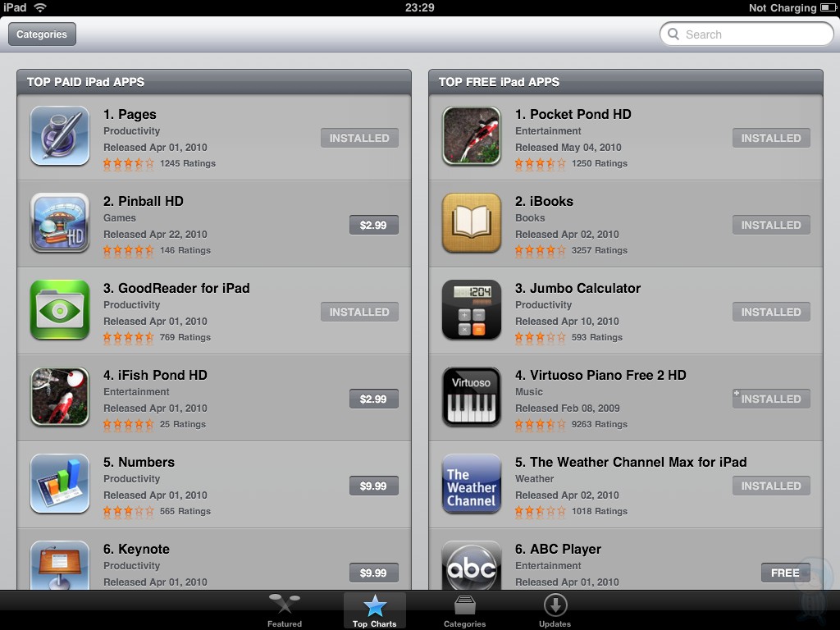This screenshot has width=840, height=630.
Task: Click the Categories button at top left
Action: [x=42, y=34]
